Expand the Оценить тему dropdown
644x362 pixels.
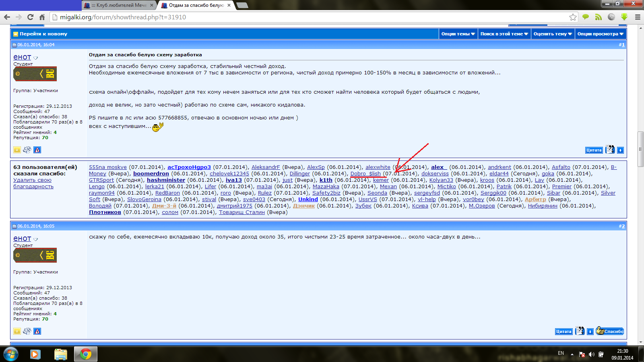pos(553,34)
